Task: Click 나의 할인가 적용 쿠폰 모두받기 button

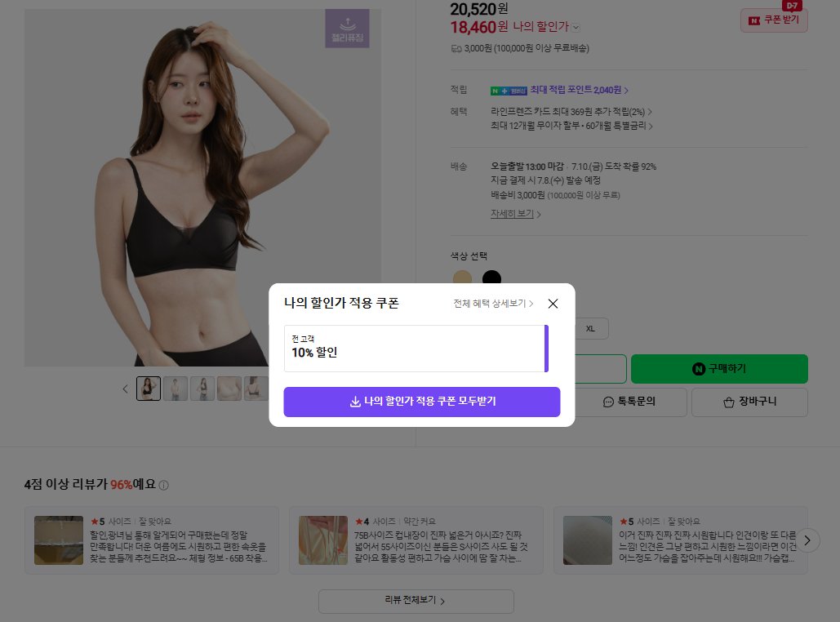Action: pos(421,402)
